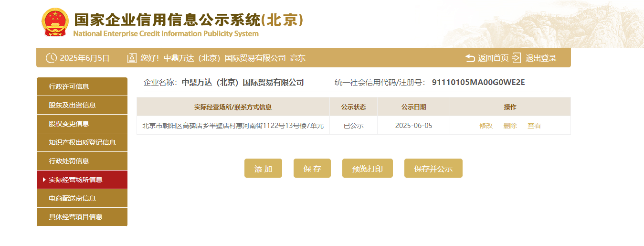Click the title 国家企业信用信息公示系统(北京)
Image resolution: width=644 pixels, height=246 pixels.
189,20
